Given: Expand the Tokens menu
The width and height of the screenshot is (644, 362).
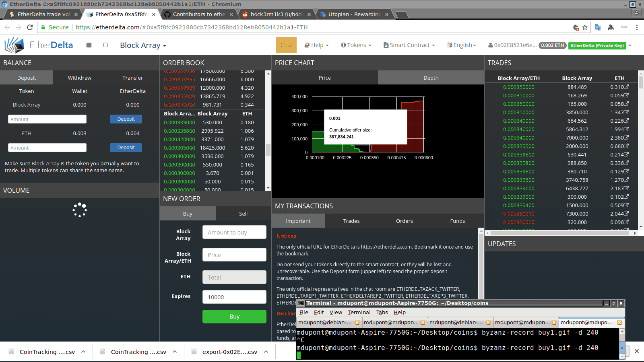Looking at the screenshot, I should pos(356,45).
